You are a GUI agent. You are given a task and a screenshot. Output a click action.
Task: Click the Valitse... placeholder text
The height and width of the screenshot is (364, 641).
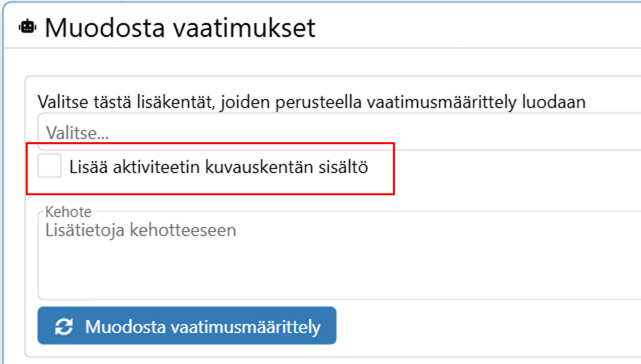pos(77,133)
